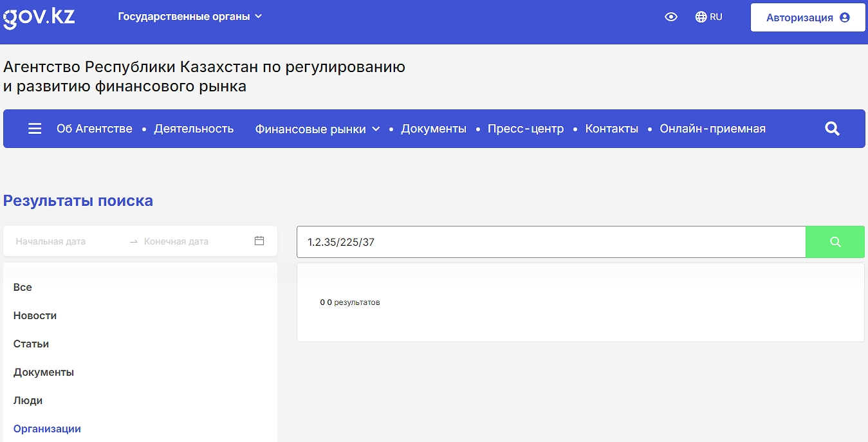Go to the Документы navigation item

434,129
